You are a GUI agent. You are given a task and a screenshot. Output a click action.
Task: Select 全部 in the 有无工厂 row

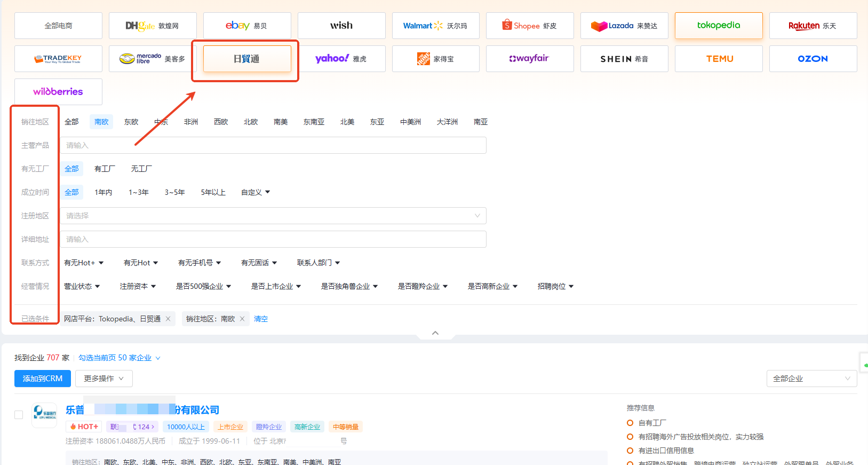[x=71, y=169]
